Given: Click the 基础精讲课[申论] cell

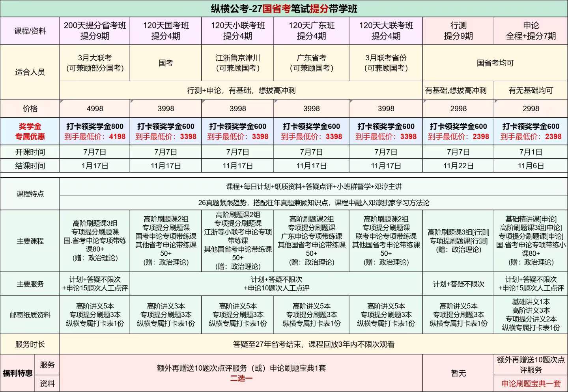Looking at the screenshot, I should pyautogui.click(x=531, y=241).
